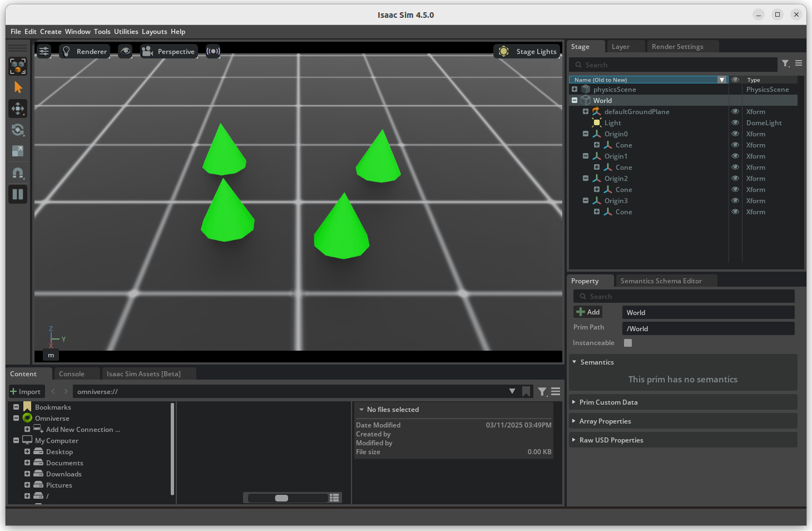The width and height of the screenshot is (812, 531).
Task: Hide the Light prim
Action: click(735, 122)
